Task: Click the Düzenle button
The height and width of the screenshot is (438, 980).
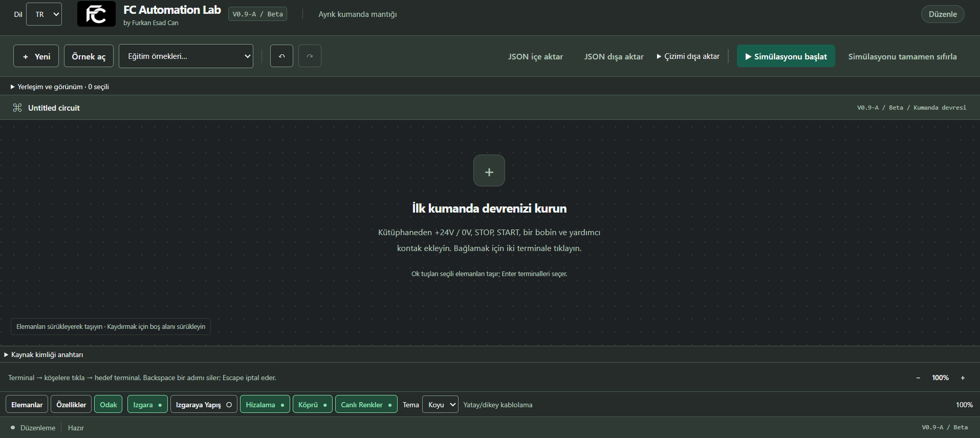Action: [943, 14]
